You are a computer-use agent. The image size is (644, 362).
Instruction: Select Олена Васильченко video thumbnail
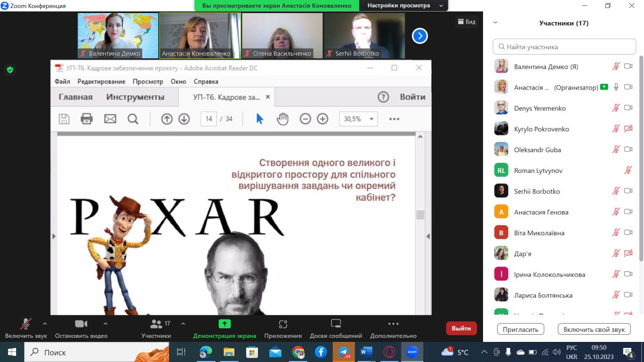coord(282,36)
